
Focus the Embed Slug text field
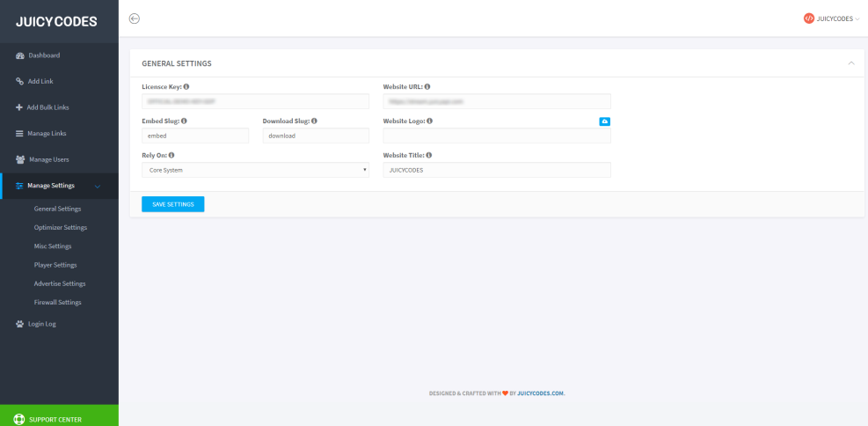tap(195, 136)
